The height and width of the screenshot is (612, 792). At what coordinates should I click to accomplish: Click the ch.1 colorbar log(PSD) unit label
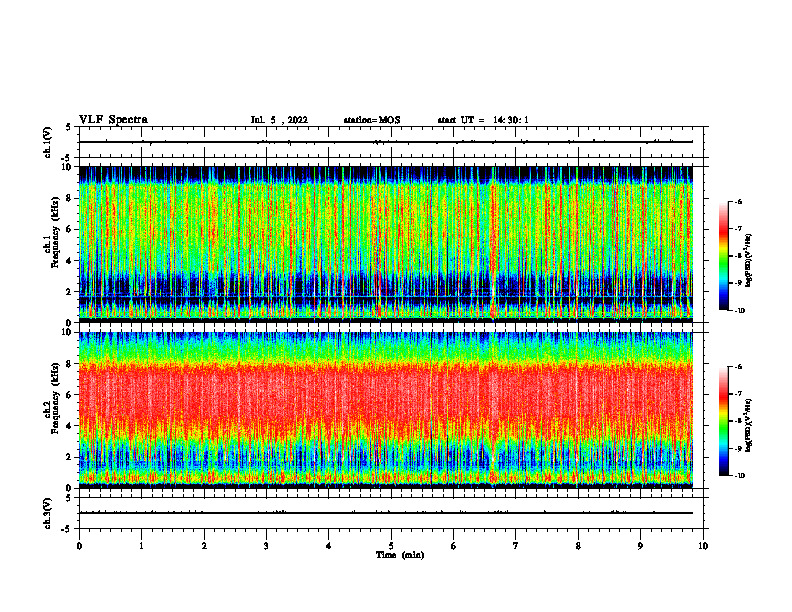(749, 261)
